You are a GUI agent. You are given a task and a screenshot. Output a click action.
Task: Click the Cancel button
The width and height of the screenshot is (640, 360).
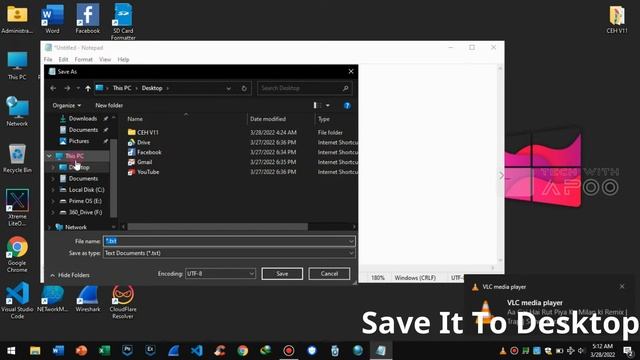[329, 273]
